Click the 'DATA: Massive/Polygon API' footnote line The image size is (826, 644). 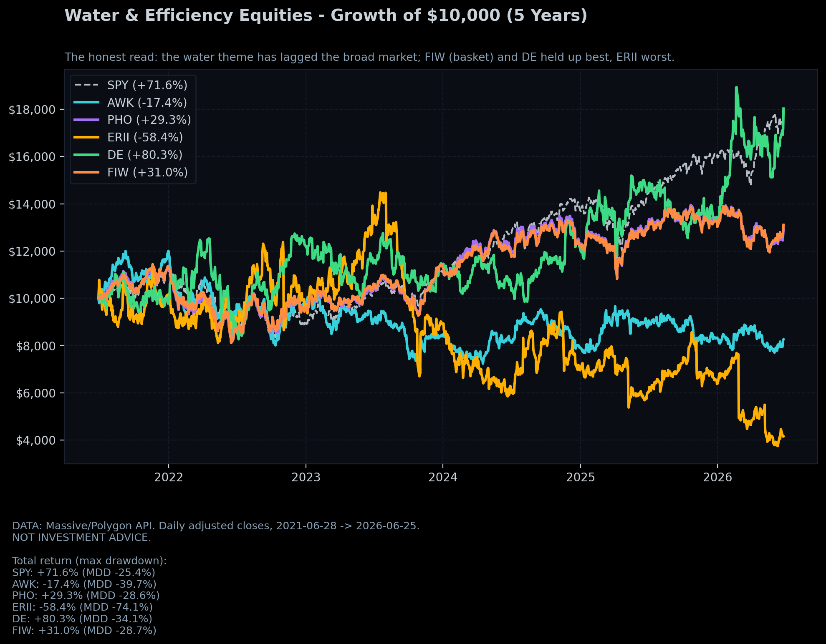[216, 526]
